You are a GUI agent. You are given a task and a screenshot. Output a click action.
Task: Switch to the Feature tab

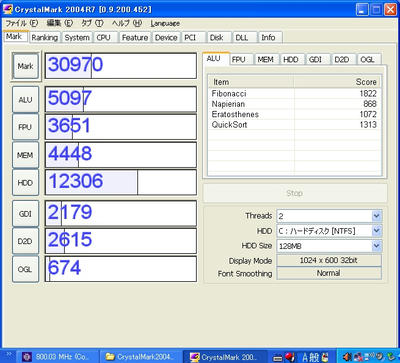(x=135, y=38)
